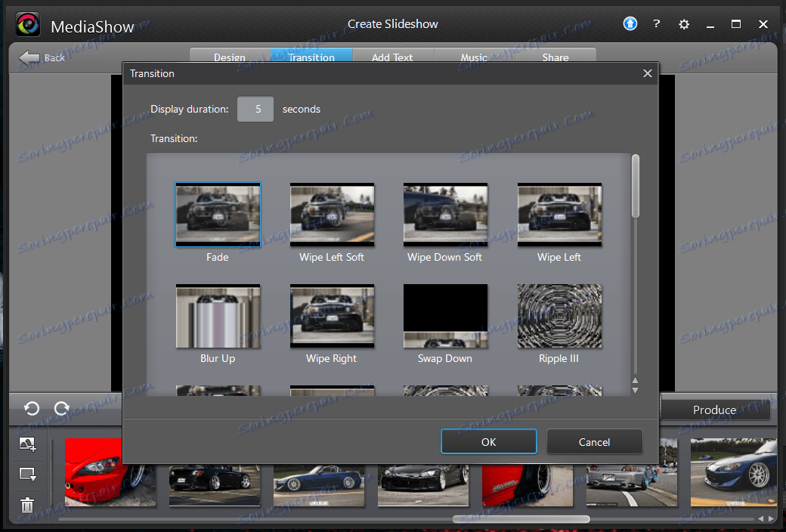Click the display duration seconds field

255,109
